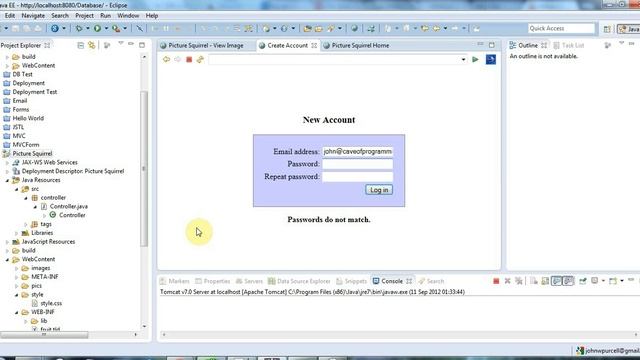This screenshot has height=360, width=640.
Task: Toggle show console on standard out
Action: (x=556, y=281)
